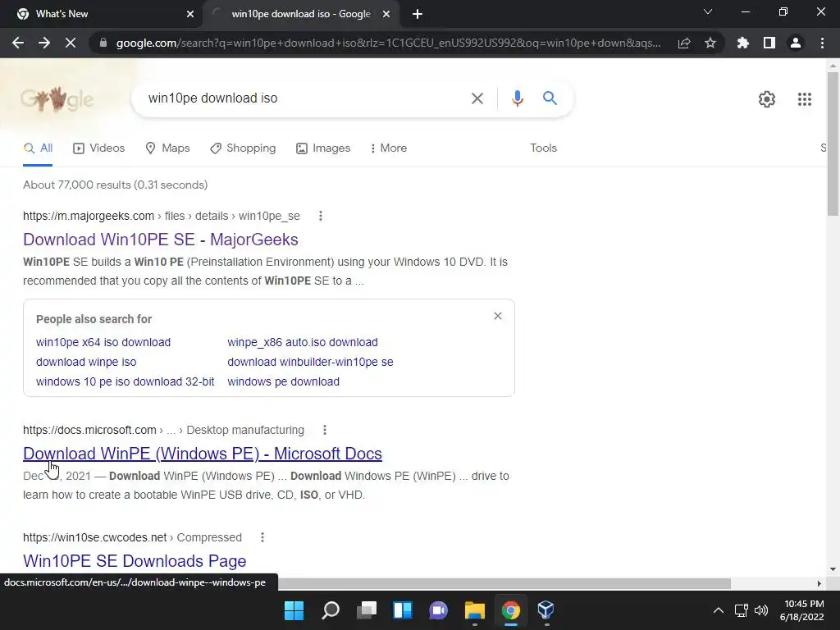The image size is (840, 630).
Task: Open Windows taskbar search
Action: pyautogui.click(x=330, y=610)
